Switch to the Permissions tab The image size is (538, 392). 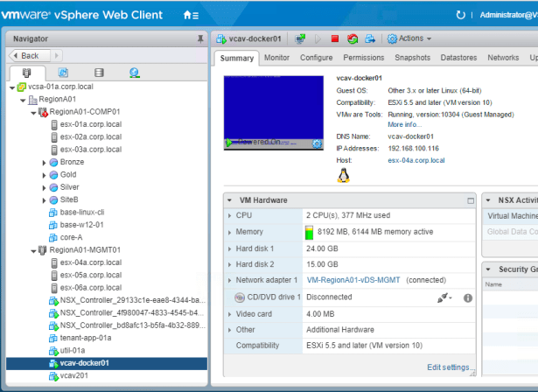click(364, 58)
